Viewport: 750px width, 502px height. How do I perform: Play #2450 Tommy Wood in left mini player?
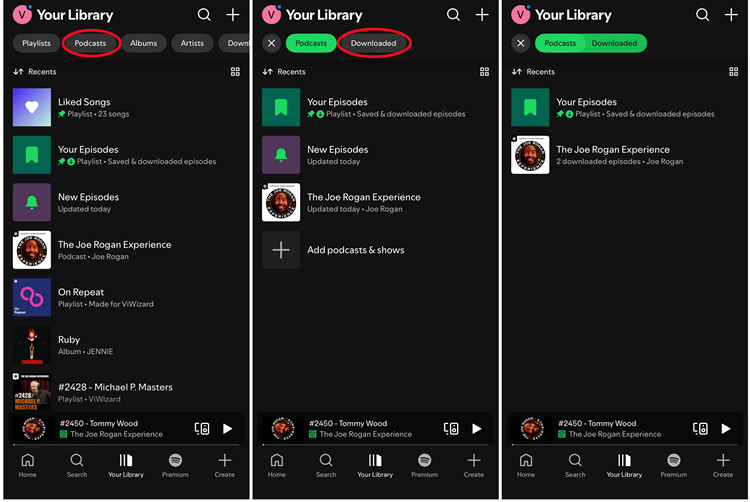[x=228, y=428]
